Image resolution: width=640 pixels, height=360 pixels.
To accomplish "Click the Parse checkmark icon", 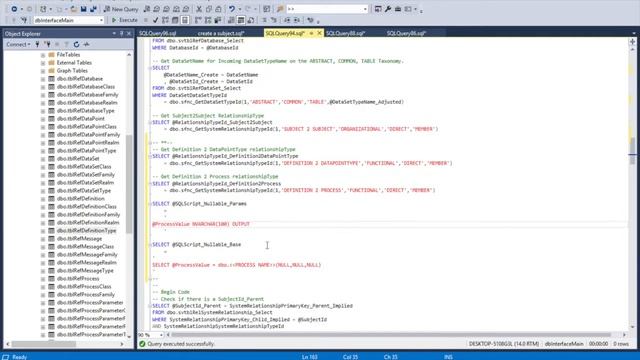I will 156,20.
